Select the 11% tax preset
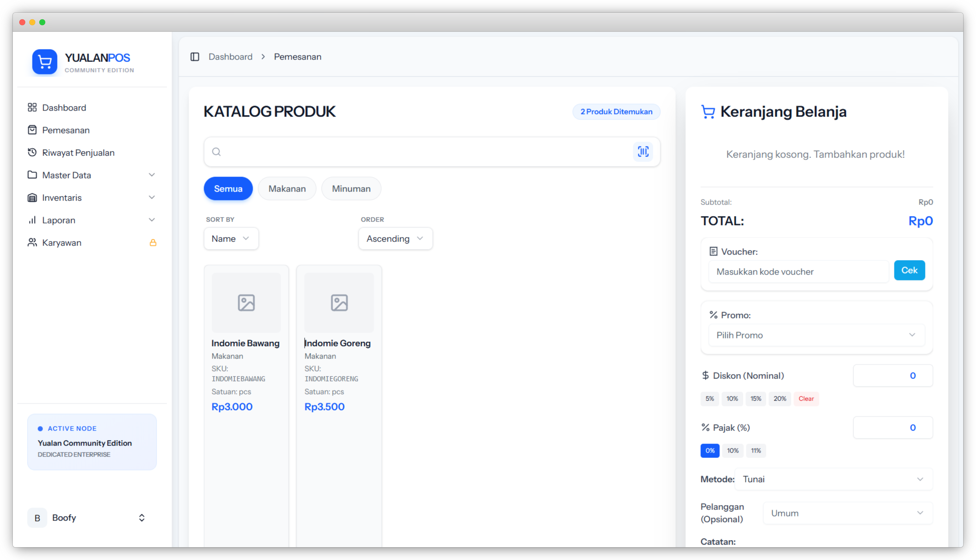Viewport: 976px width, 560px height. pos(756,450)
